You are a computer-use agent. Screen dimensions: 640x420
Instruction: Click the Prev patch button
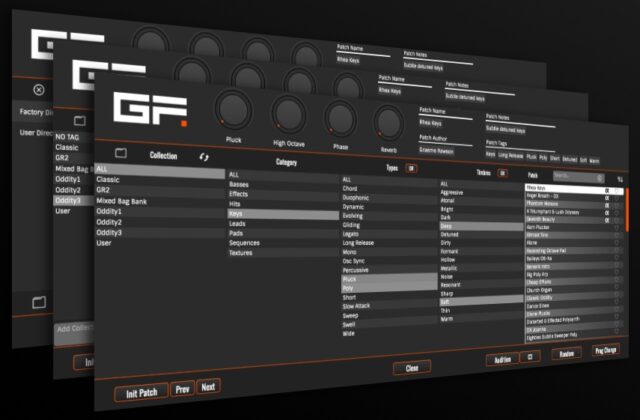(182, 389)
